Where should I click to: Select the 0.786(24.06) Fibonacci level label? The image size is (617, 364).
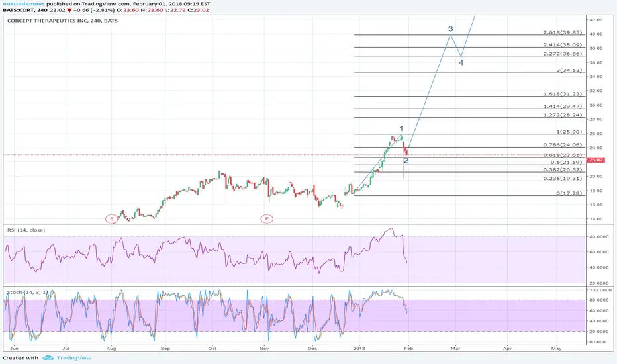pyautogui.click(x=562, y=145)
